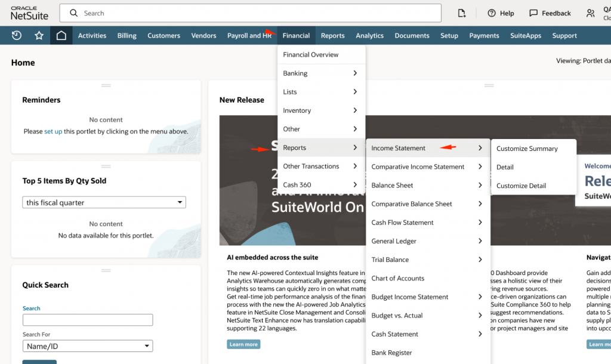Open the Reports tab in navigation bar
Screen dimensions: 611x364
(x=332, y=35)
